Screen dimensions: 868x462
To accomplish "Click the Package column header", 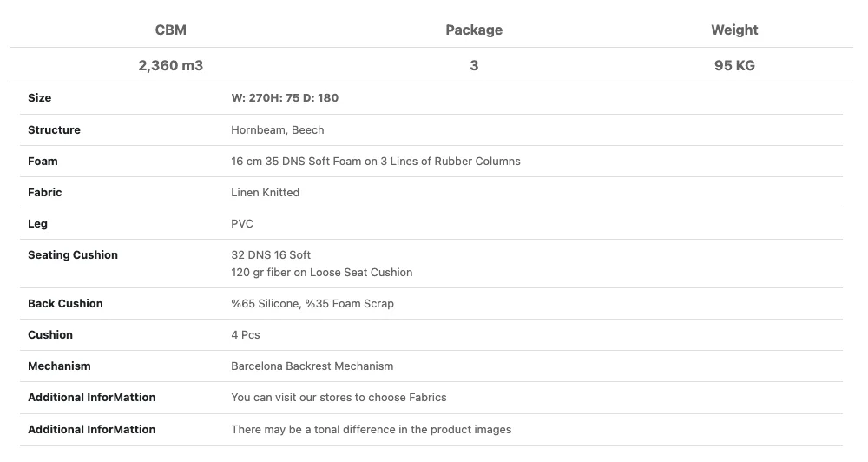I will [474, 30].
